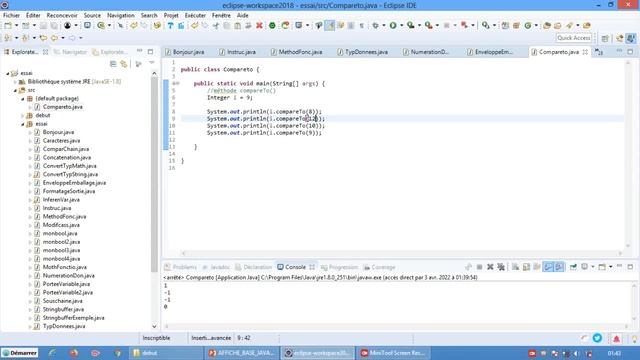Viewport: 640px width, 360px height.
Task: Toggle Show Whitespace Characters pilcrow icon
Action: point(362,25)
